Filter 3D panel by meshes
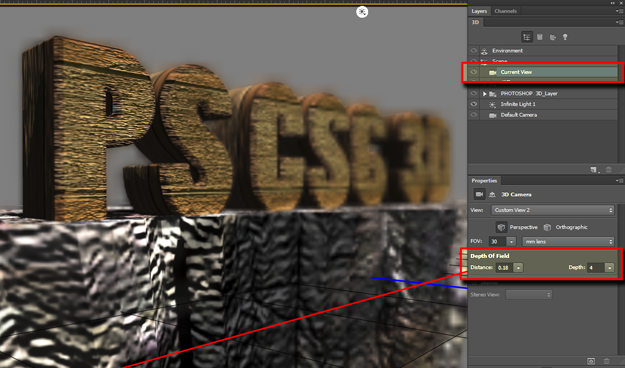The height and width of the screenshot is (368, 625). (x=540, y=37)
